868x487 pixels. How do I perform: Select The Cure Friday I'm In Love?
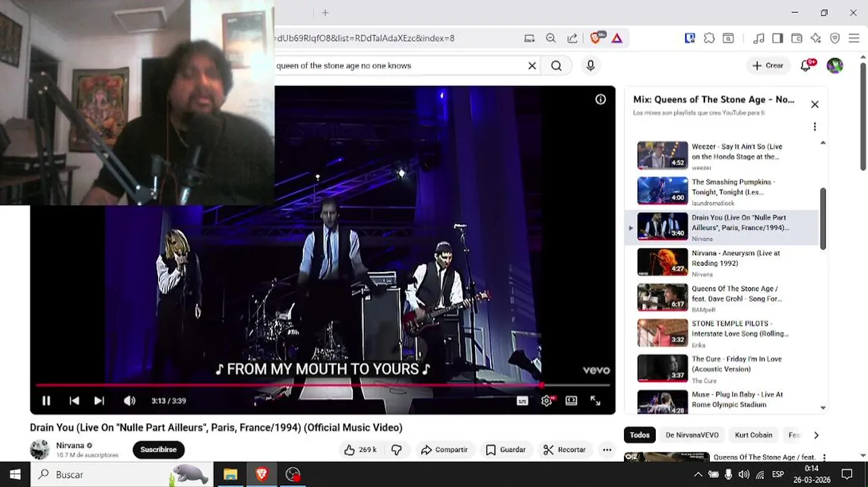[x=722, y=368]
